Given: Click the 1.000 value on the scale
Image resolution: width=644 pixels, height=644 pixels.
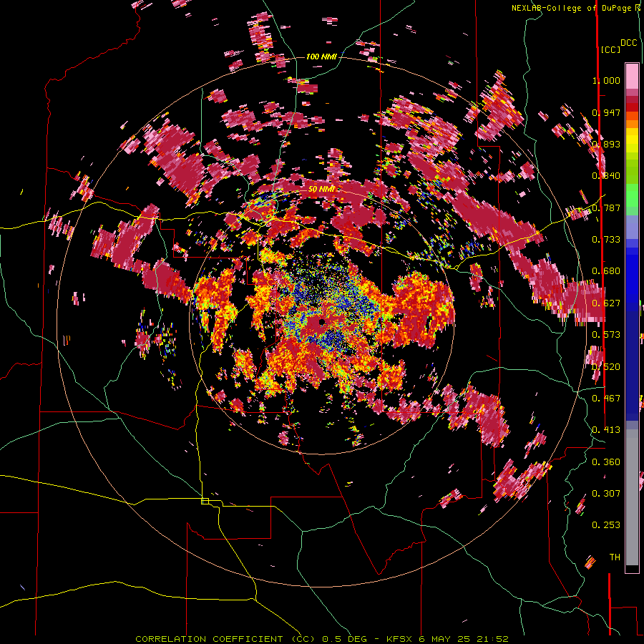Looking at the screenshot, I should tap(606, 80).
